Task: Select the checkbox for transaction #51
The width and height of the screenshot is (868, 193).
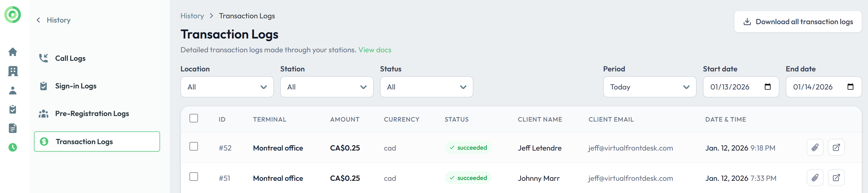Action: pos(194,177)
